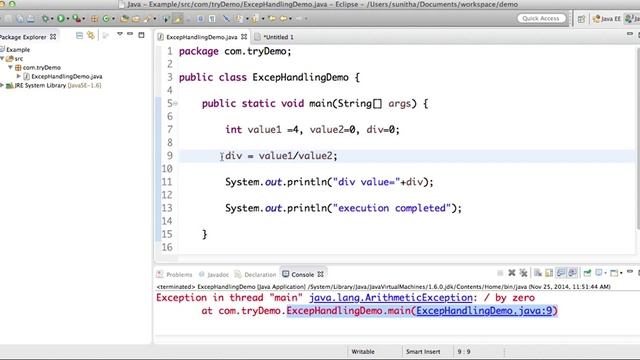Close the ExcepHandlingDemo.java editor tab

pos(244,37)
